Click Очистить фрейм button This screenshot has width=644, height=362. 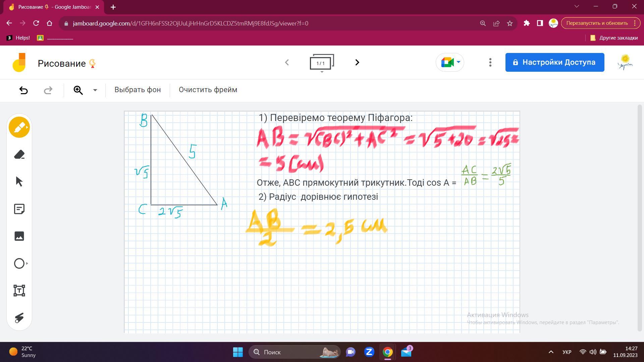[208, 90]
